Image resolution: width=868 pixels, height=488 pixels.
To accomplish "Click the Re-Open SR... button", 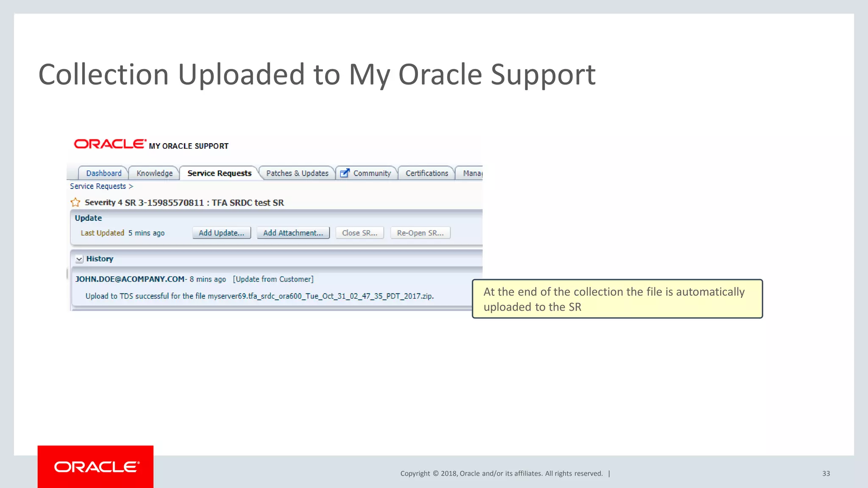I will [x=420, y=233].
